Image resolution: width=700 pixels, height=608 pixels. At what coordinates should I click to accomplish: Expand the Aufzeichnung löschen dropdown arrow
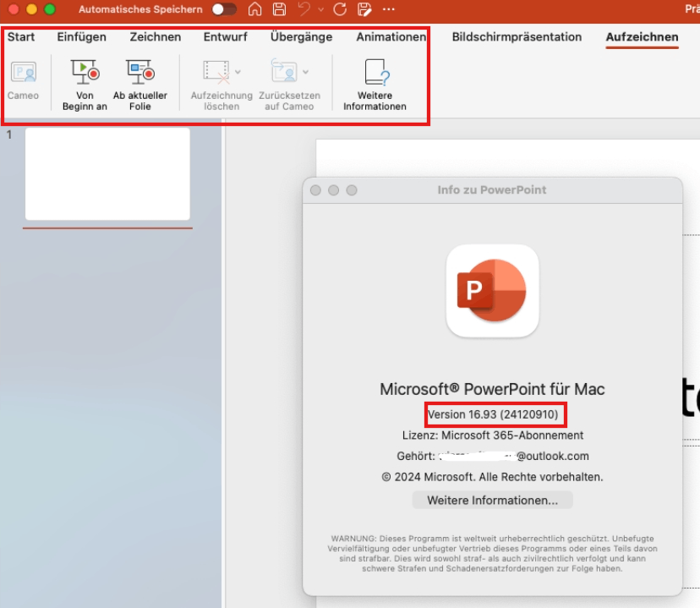click(x=238, y=72)
